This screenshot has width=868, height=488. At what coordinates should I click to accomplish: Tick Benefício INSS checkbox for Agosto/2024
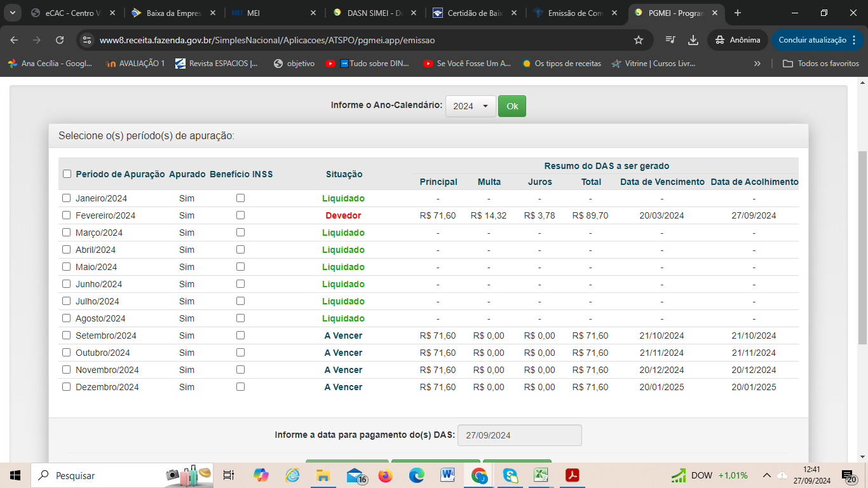(240, 318)
